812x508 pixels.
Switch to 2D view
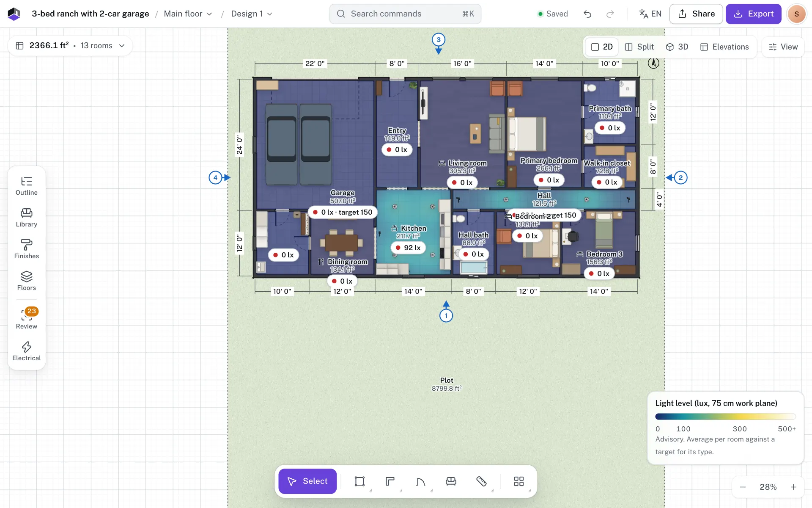602,47
